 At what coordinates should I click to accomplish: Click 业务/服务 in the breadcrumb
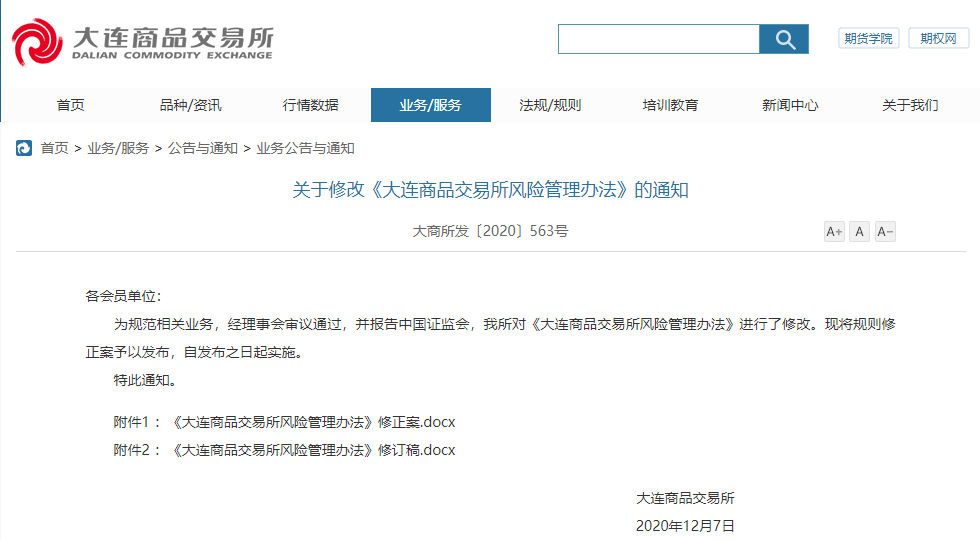[118, 148]
